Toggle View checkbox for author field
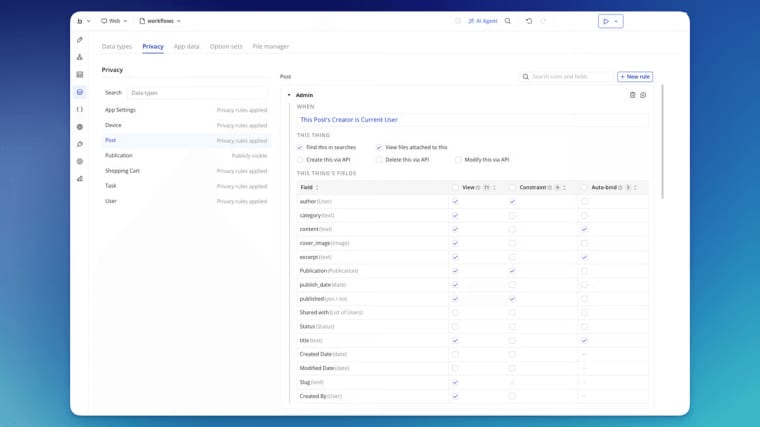 455,201
